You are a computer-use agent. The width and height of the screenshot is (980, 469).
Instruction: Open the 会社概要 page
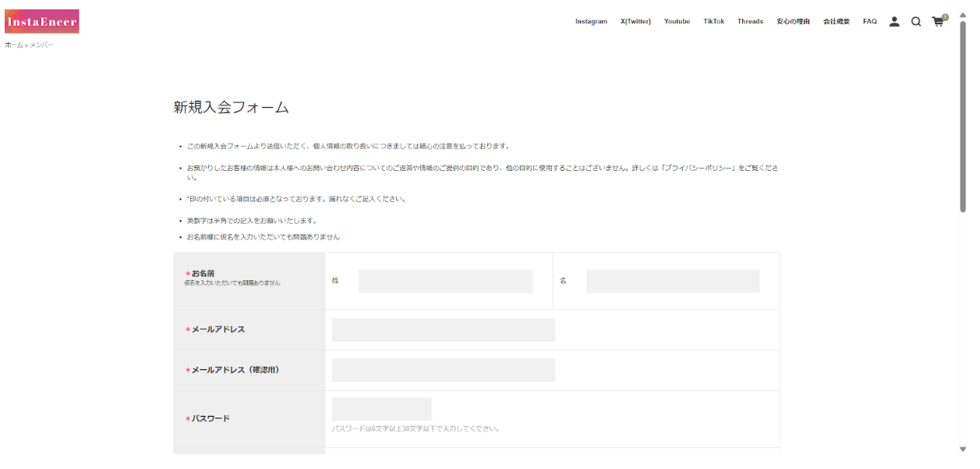pos(837,21)
